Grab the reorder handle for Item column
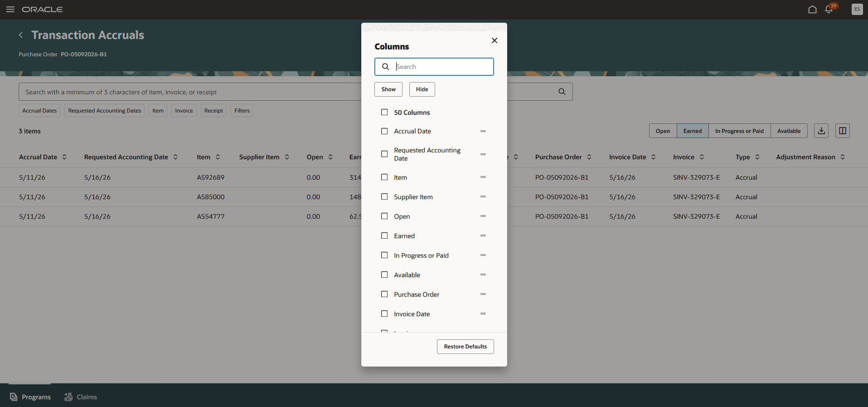The width and height of the screenshot is (868, 407). click(483, 177)
